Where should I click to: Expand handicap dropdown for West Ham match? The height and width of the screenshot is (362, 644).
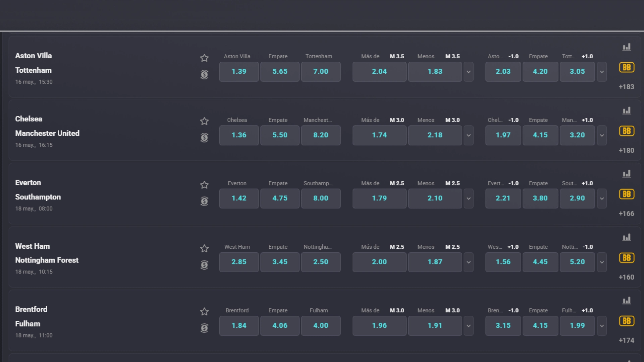(x=602, y=262)
